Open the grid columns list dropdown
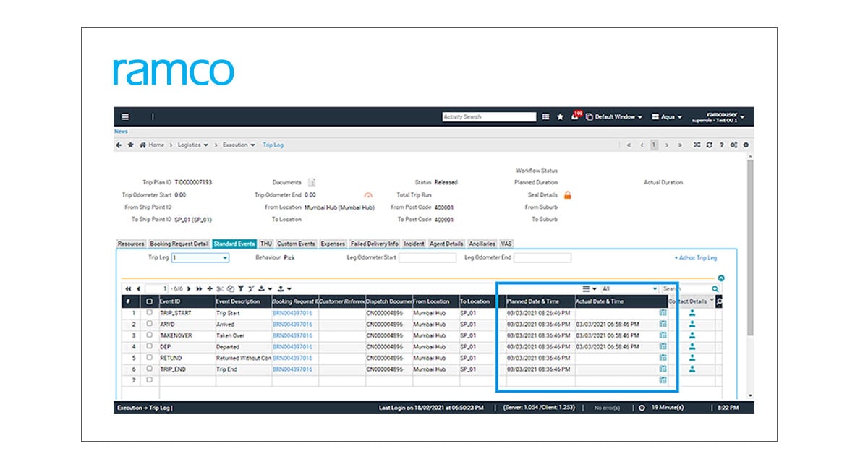The height and width of the screenshot is (454, 868). coord(590,288)
